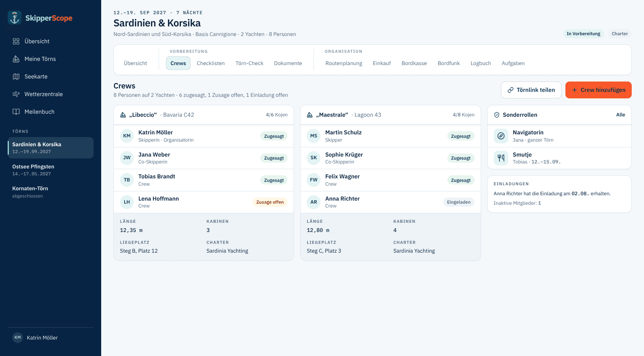Image resolution: width=644 pixels, height=356 pixels.
Task: Select the Crews tab
Action: coord(178,63)
